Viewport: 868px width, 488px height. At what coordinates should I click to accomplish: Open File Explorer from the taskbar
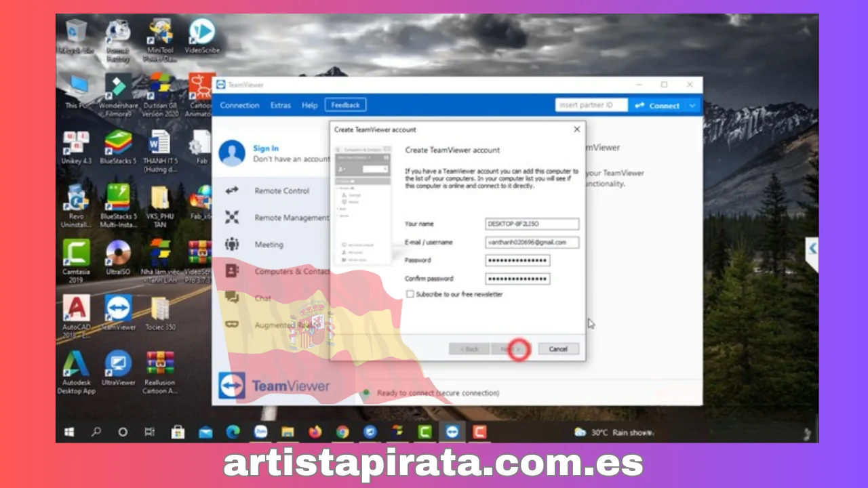point(288,432)
